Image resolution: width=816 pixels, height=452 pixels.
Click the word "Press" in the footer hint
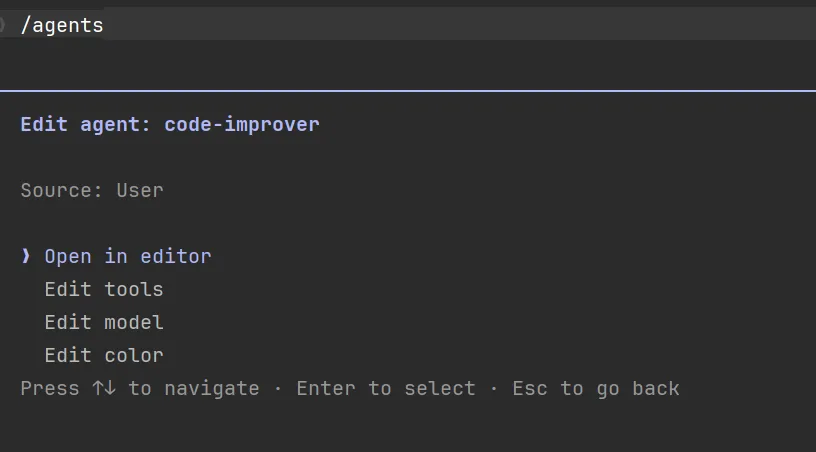[50, 388]
